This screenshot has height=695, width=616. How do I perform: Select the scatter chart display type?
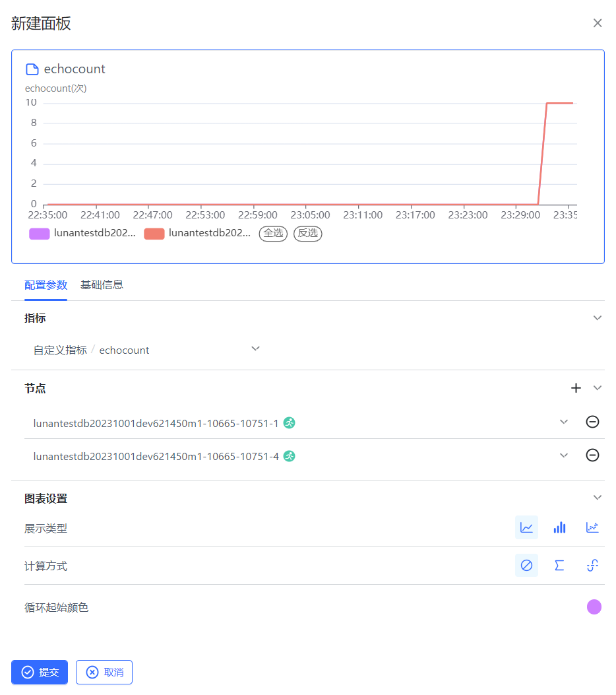(592, 527)
